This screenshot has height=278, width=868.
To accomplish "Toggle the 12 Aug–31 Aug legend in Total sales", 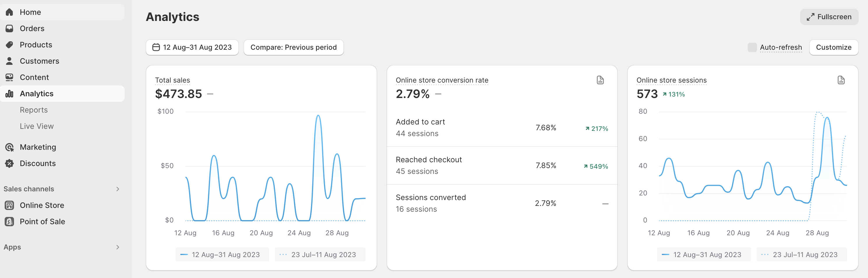I will [x=222, y=254].
